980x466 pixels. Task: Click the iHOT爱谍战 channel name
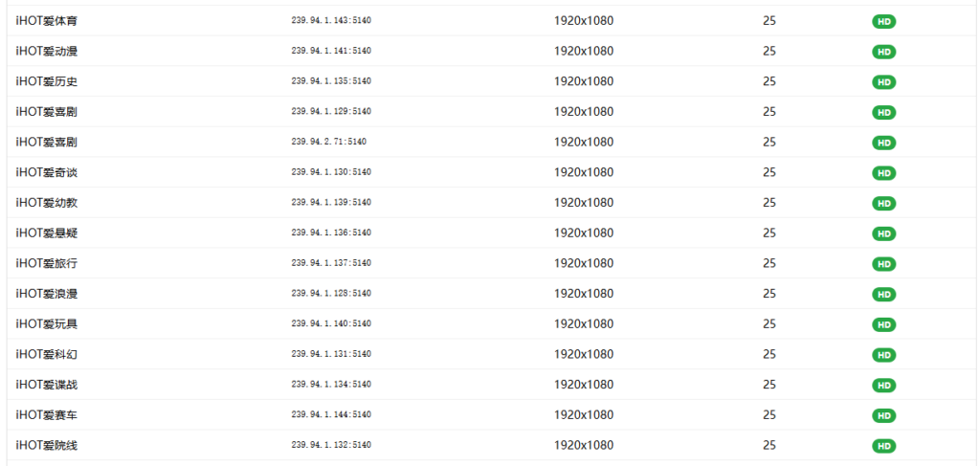[46, 385]
